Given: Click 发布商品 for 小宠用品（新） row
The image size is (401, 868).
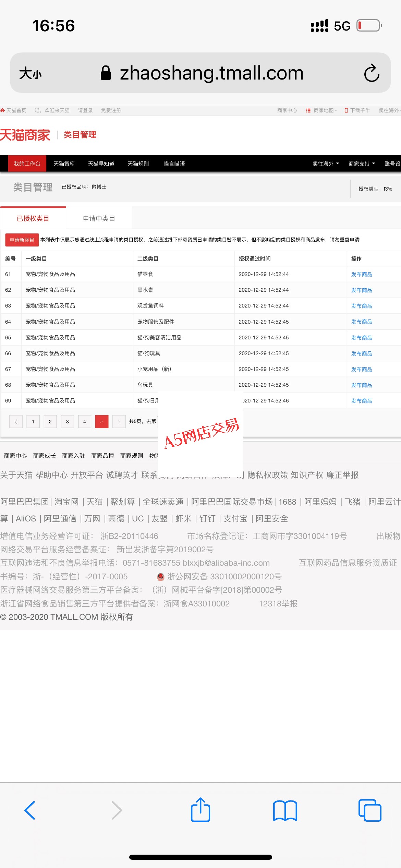Looking at the screenshot, I should click(x=362, y=369).
